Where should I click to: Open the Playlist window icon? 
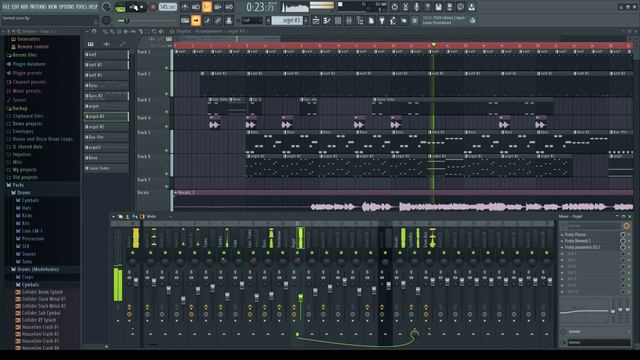pos(316,20)
